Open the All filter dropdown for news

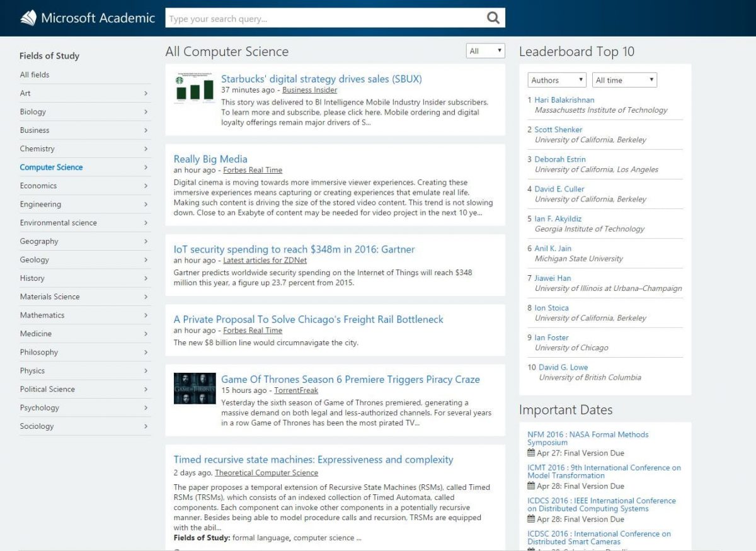[486, 51]
